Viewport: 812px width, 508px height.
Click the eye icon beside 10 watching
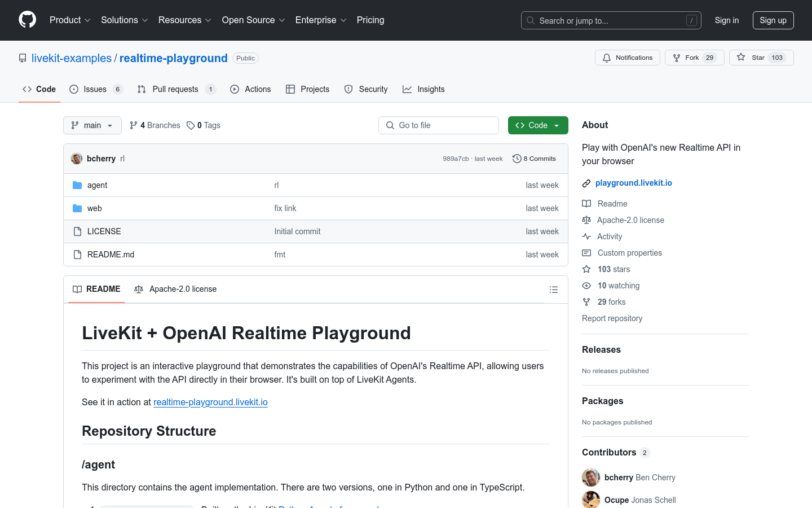point(586,286)
